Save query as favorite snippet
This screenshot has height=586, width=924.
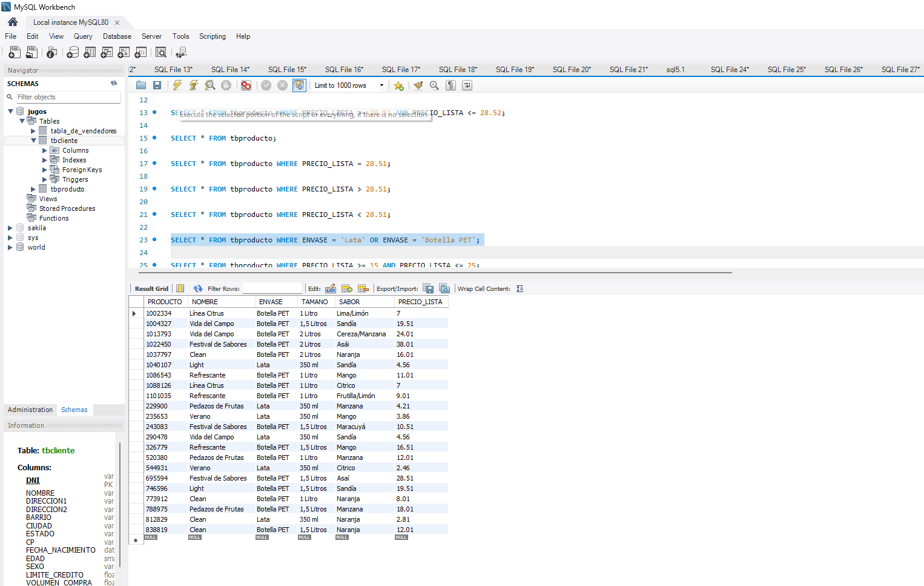(398, 85)
